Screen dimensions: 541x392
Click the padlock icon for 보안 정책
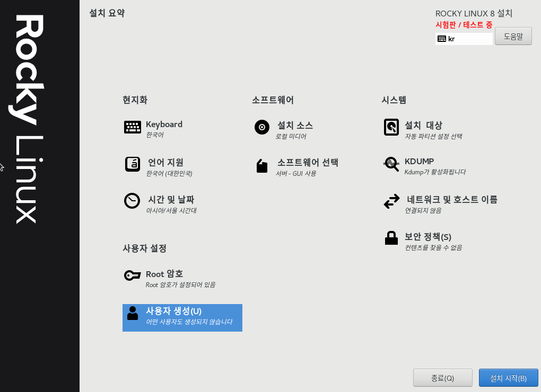click(x=391, y=238)
